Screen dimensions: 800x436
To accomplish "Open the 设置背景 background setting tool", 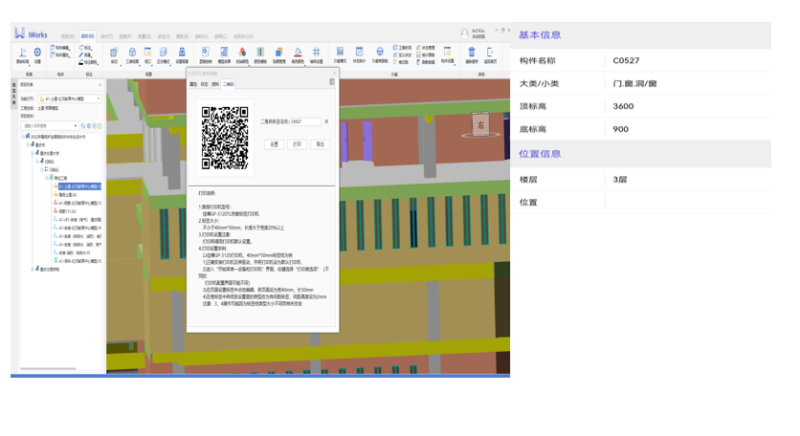I will [182, 55].
